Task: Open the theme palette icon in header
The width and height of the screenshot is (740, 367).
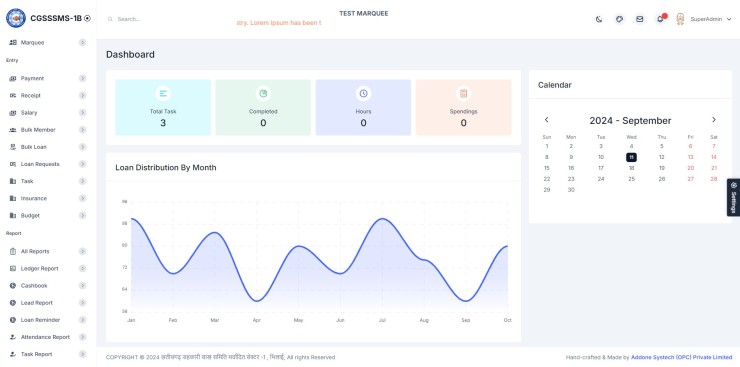Action: [619, 19]
